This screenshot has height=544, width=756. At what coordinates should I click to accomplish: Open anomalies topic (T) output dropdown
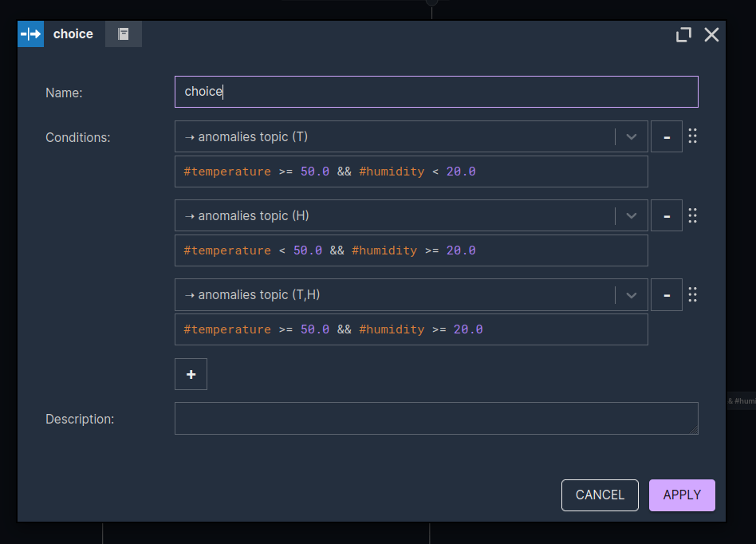[411, 136]
